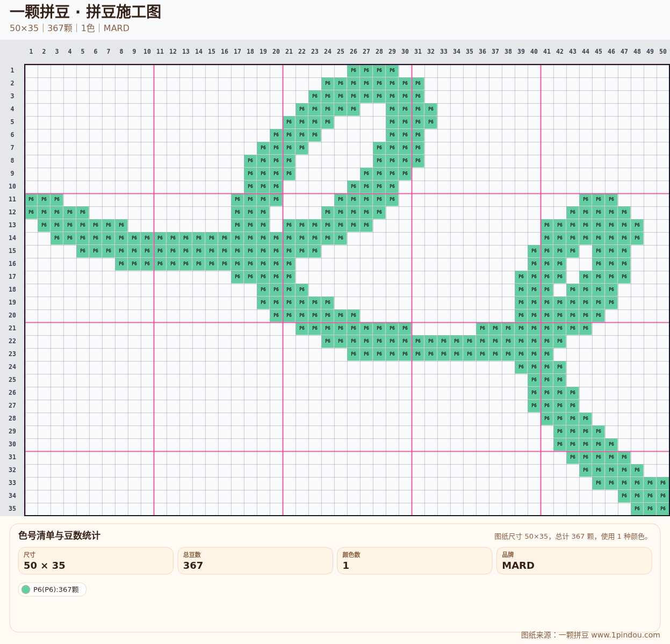Click the P6 bead at row 33, column 45
Screen dimensions: 670x644
(599, 483)
